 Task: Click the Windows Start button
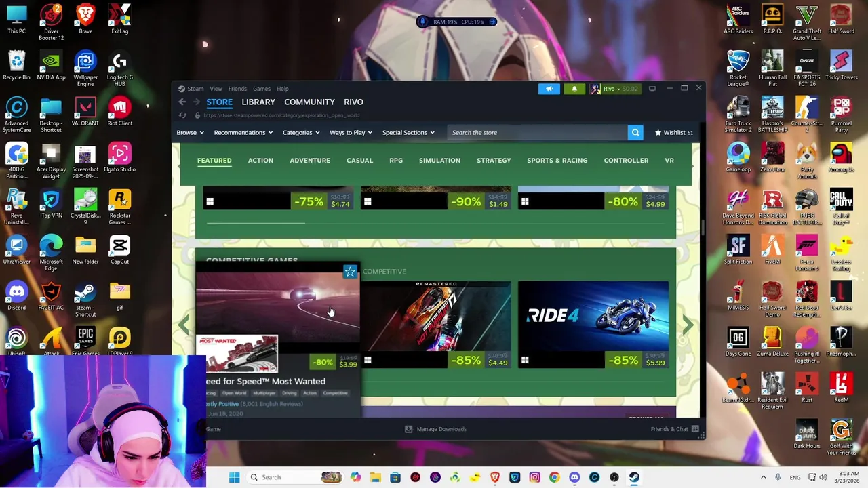coord(234,477)
